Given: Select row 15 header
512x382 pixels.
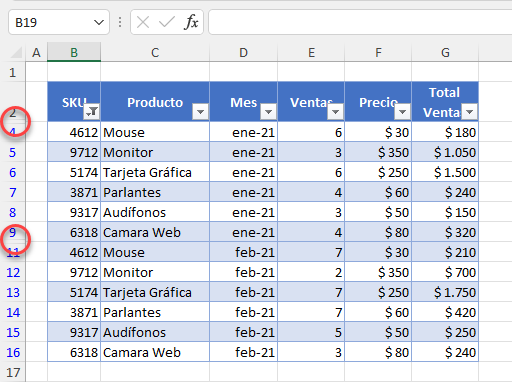Looking at the screenshot, I should (13, 332).
